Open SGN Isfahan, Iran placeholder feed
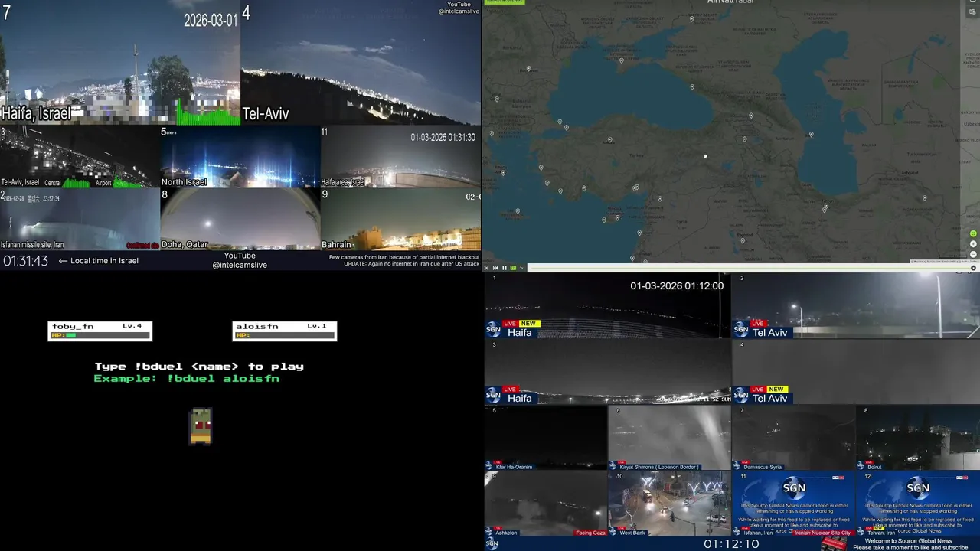This screenshot has height=551, width=980. [794, 504]
